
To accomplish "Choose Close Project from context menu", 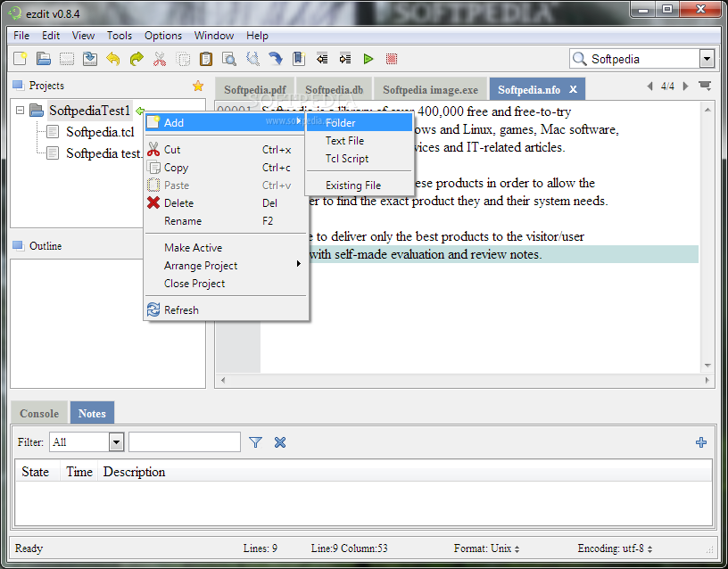I will coord(226,284).
